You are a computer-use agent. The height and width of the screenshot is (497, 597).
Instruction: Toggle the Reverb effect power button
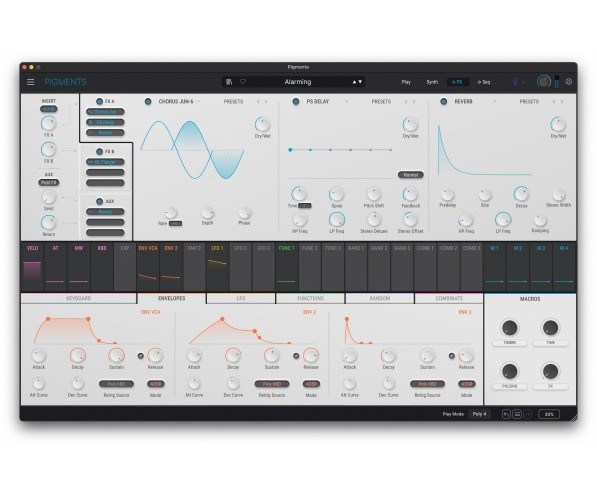coord(443,101)
